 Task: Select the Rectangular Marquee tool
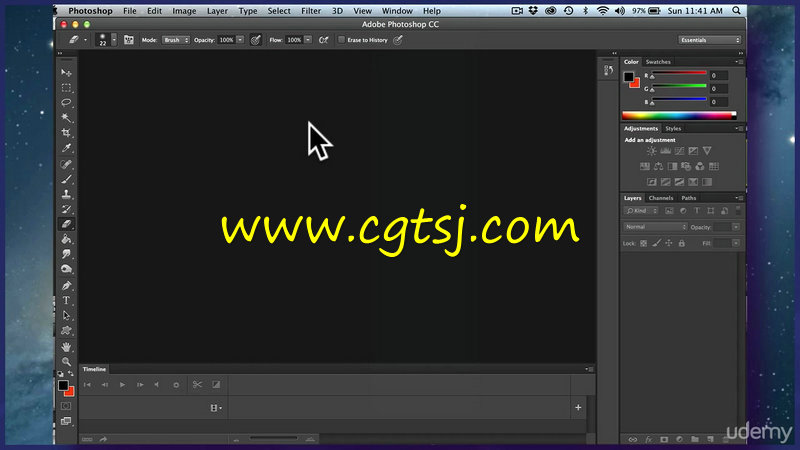pos(66,88)
